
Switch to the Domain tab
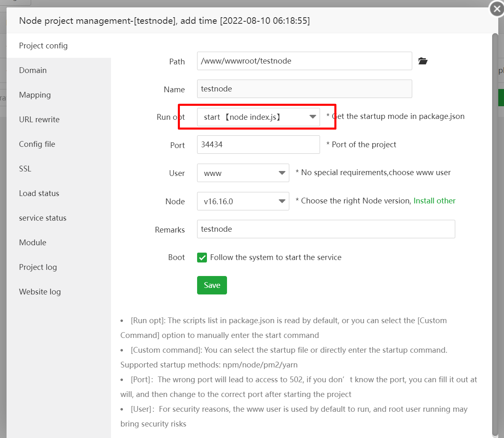tap(33, 70)
